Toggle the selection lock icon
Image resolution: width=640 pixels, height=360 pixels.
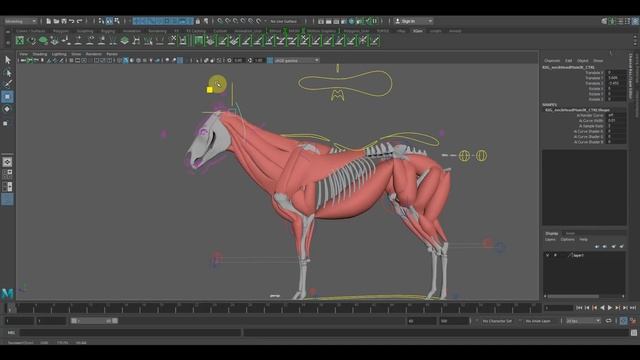click(198, 21)
